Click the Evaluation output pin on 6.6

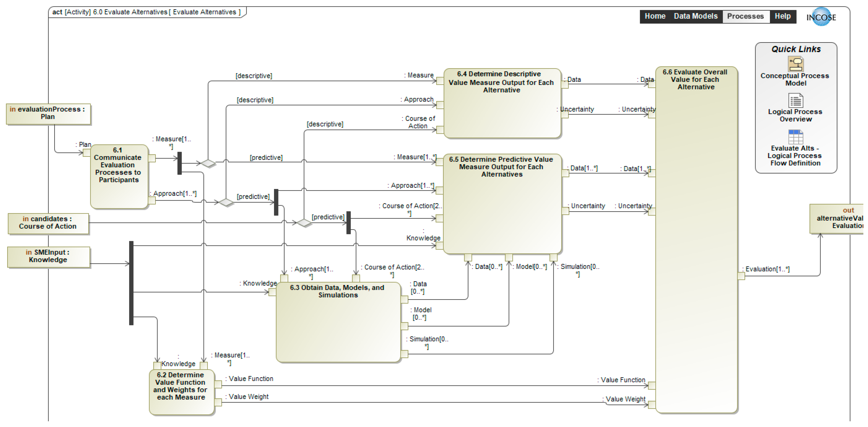click(x=741, y=276)
